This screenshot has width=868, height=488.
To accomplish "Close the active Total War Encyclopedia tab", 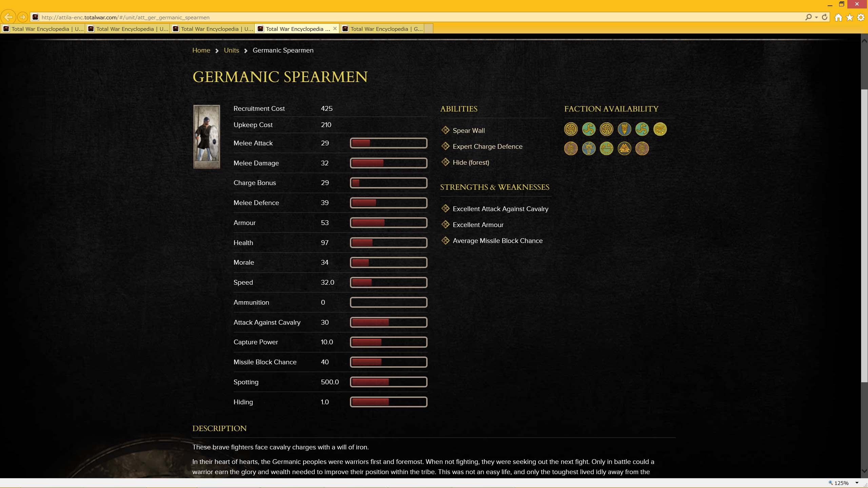I will [335, 28].
